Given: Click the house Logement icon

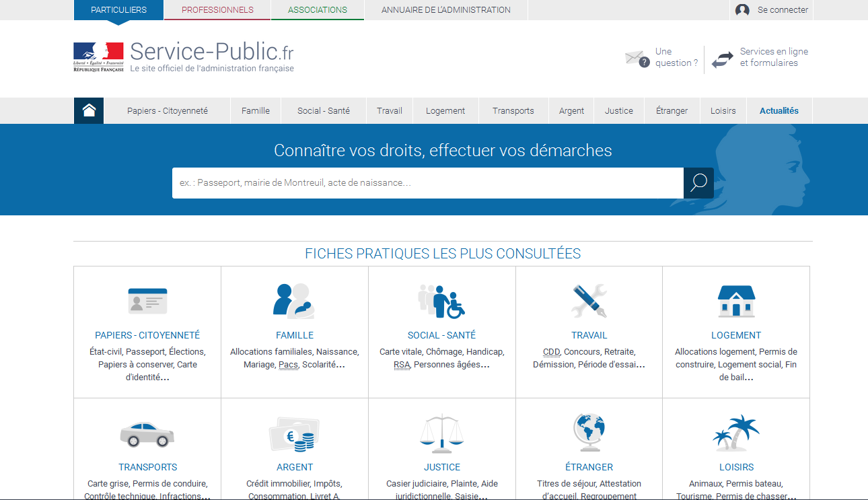Looking at the screenshot, I should (x=736, y=301).
